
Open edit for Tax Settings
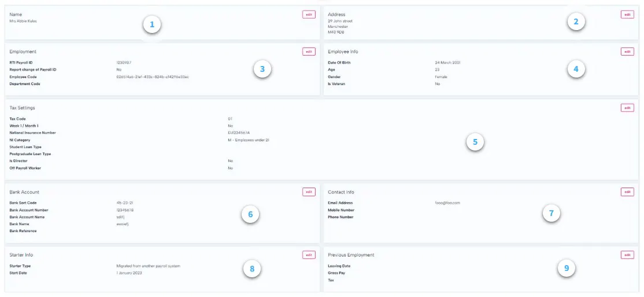click(627, 107)
